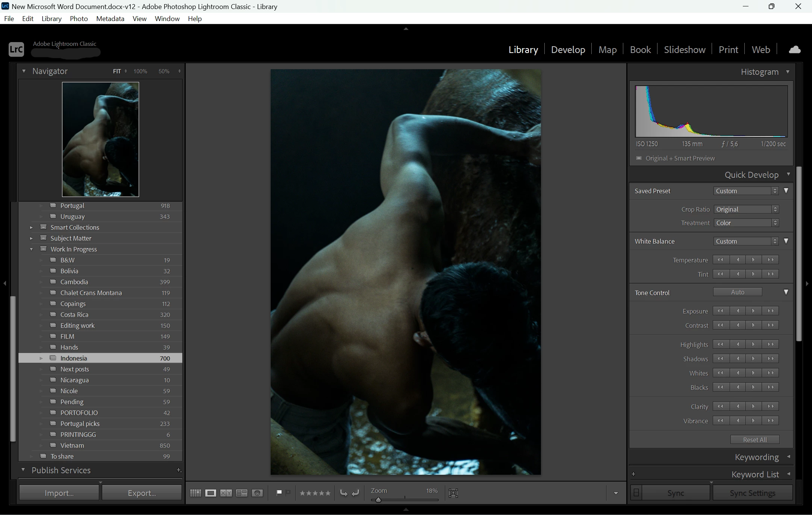Click the Zoom slider handle
This screenshot has height=515, width=812.
378,500
